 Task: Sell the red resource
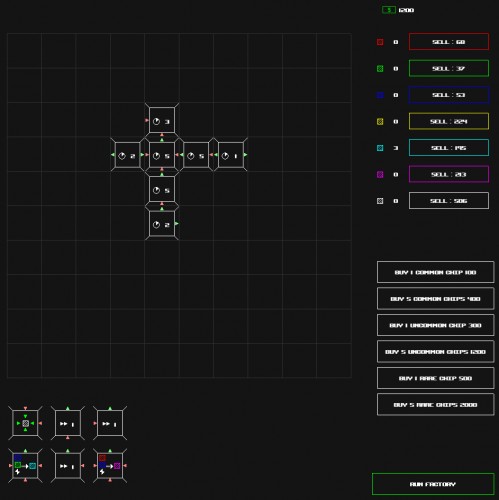click(x=449, y=42)
